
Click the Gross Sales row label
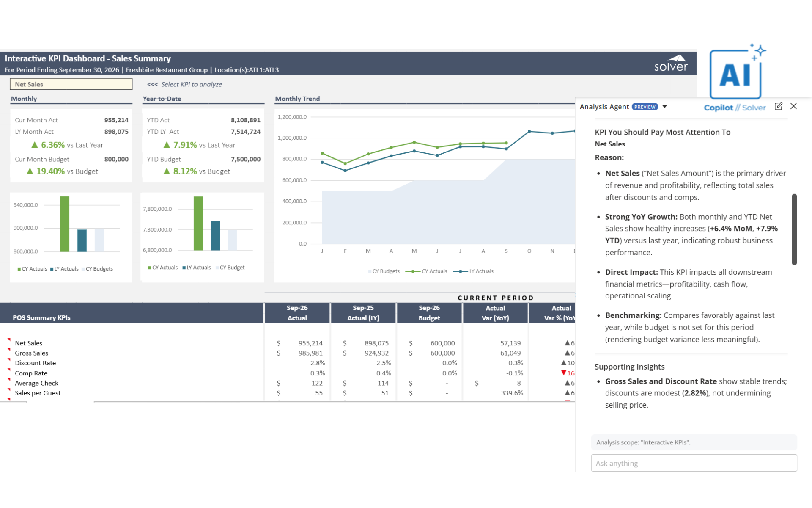point(31,353)
